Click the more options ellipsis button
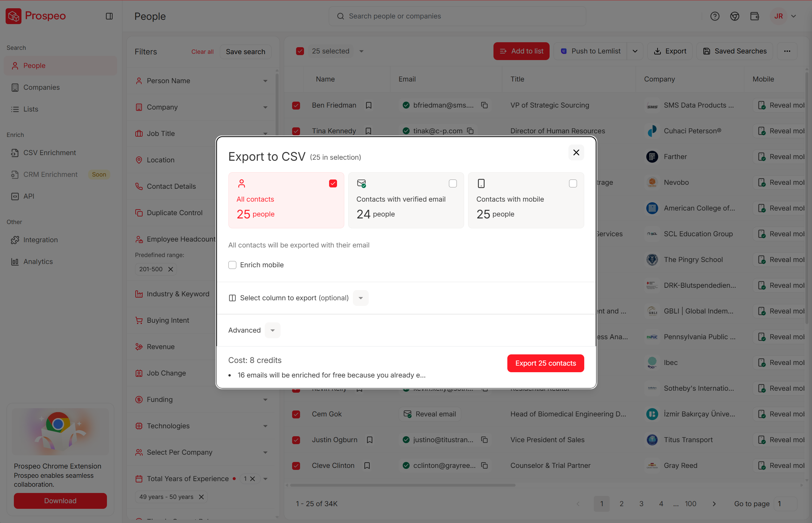 click(x=787, y=51)
